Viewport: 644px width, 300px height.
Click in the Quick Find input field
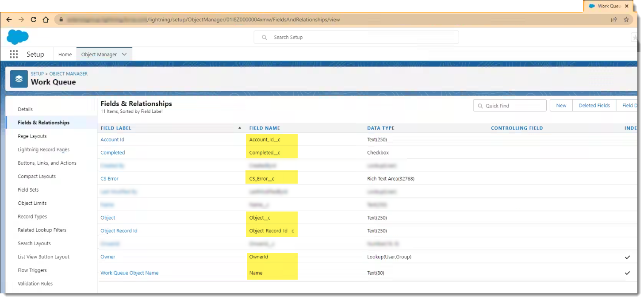click(513, 106)
